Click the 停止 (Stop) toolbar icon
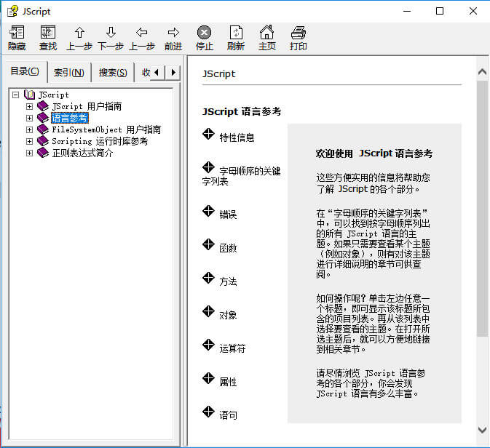Image resolution: width=490 pixels, height=448 pixels. coord(204,33)
